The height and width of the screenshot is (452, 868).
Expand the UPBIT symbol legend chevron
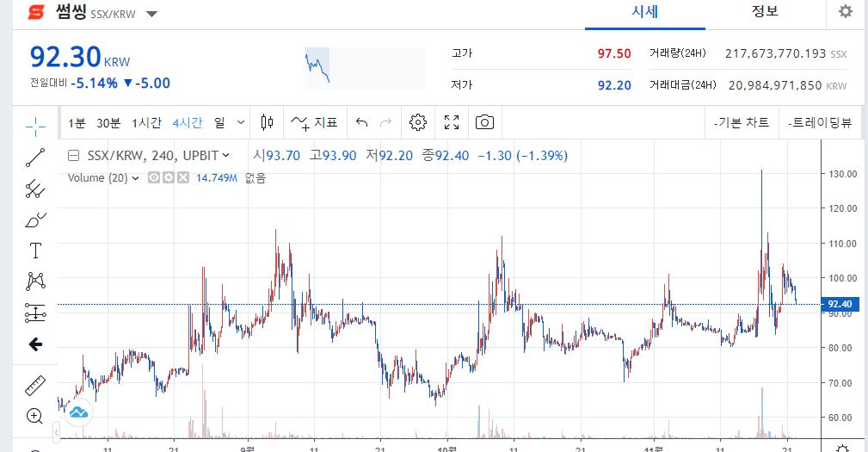(226, 156)
